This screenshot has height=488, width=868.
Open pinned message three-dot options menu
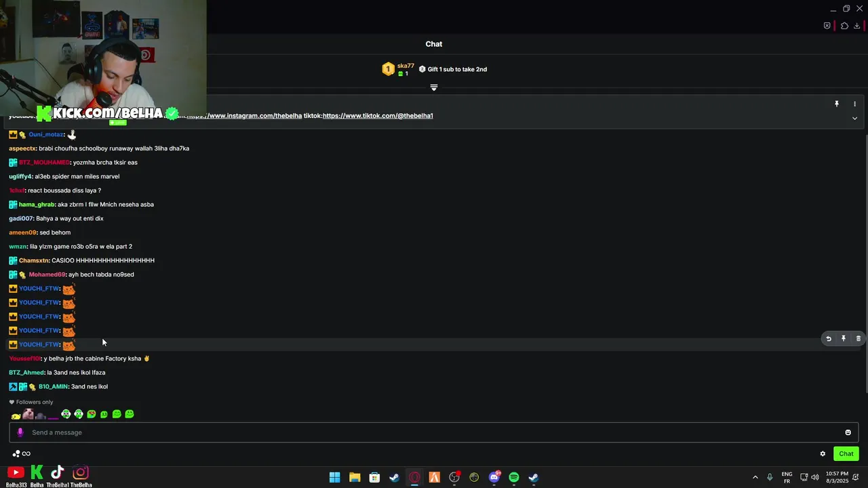pyautogui.click(x=854, y=104)
